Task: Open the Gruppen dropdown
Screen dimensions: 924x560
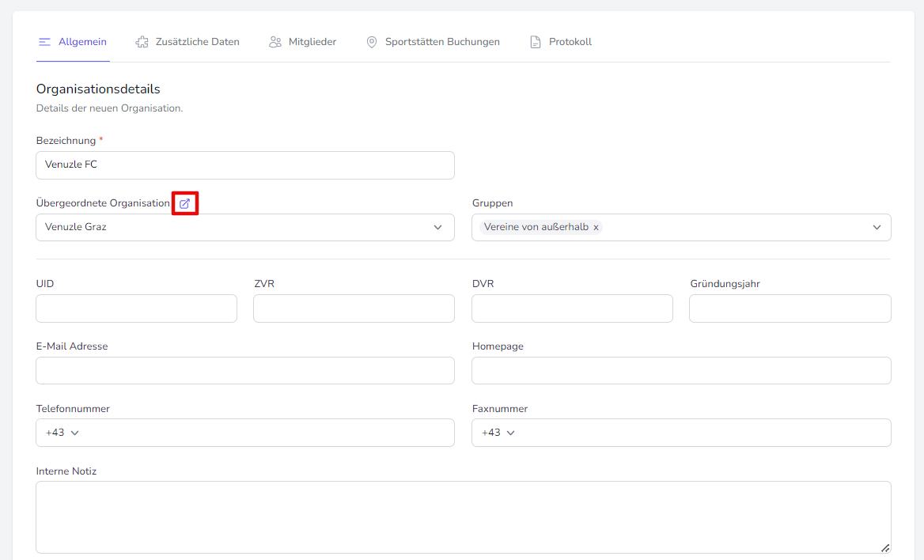Action: click(877, 228)
